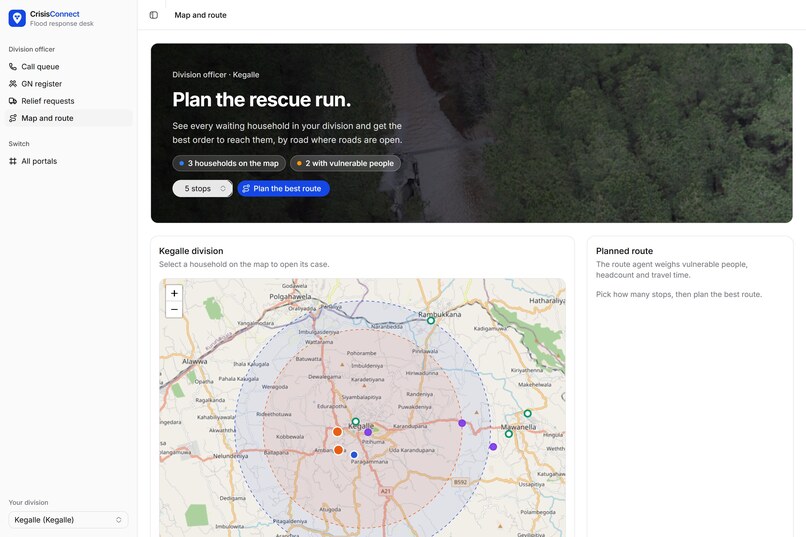Open the Kegalle division selector
This screenshot has height=537, width=806.
pos(68,520)
